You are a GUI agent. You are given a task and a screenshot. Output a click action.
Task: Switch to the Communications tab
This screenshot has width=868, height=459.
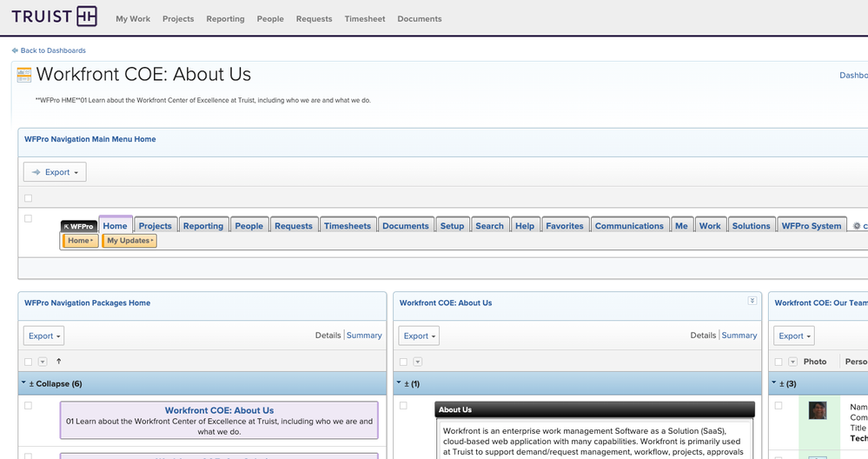click(x=628, y=226)
